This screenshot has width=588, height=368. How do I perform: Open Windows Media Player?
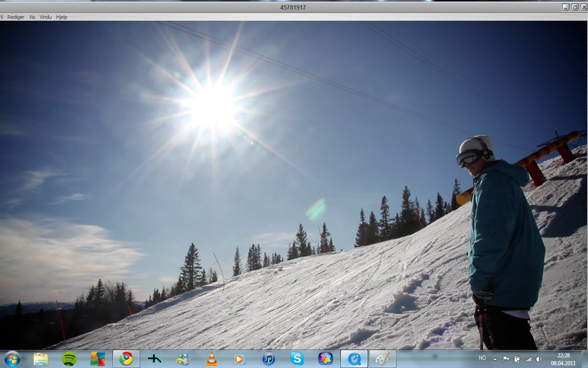[240, 358]
